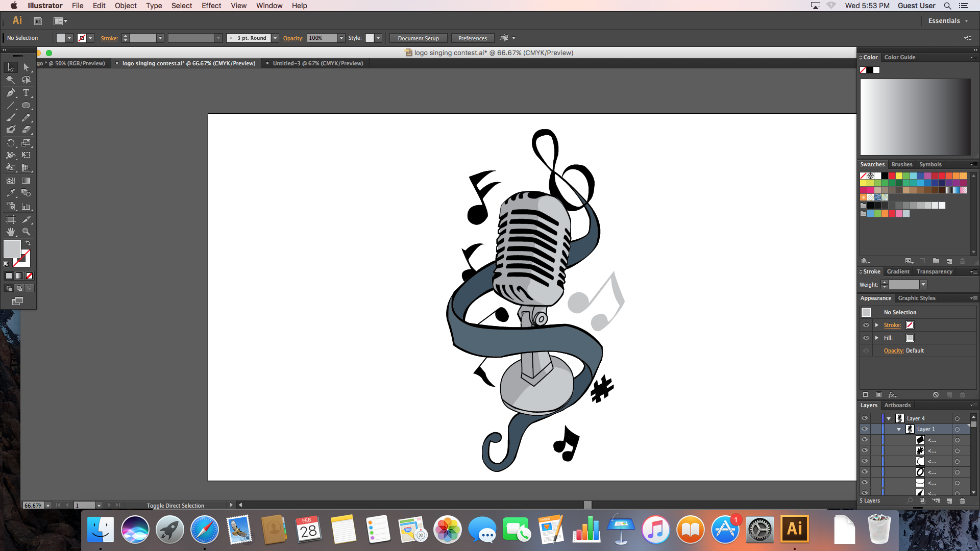Pick the red swatch in Swatches panel
The image size is (980, 551).
(892, 176)
